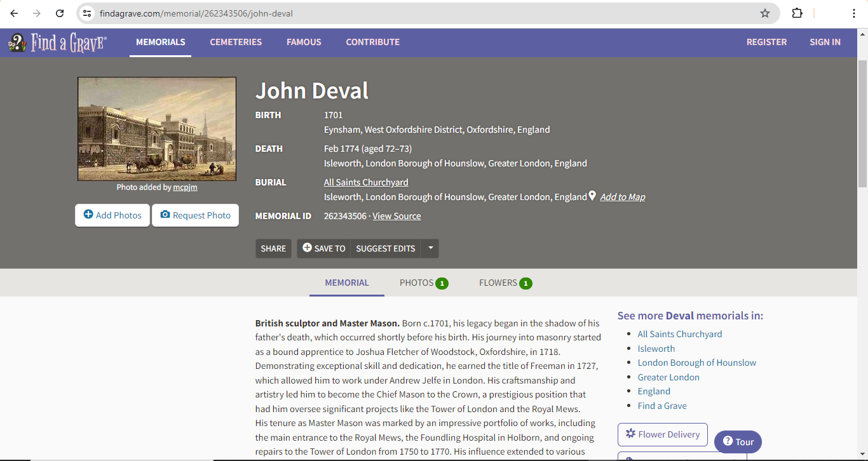Go forward with the browser forward arrow

pyautogui.click(x=37, y=13)
